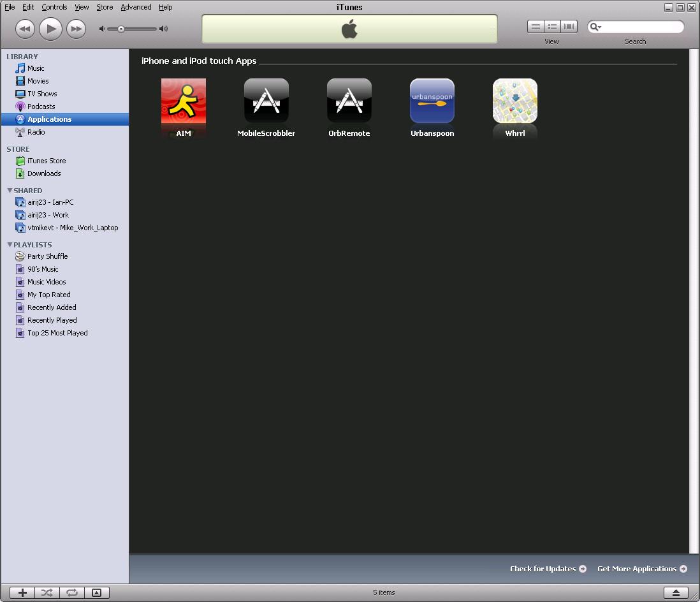700x602 pixels.
Task: Open the Help menu
Action: coord(166,7)
